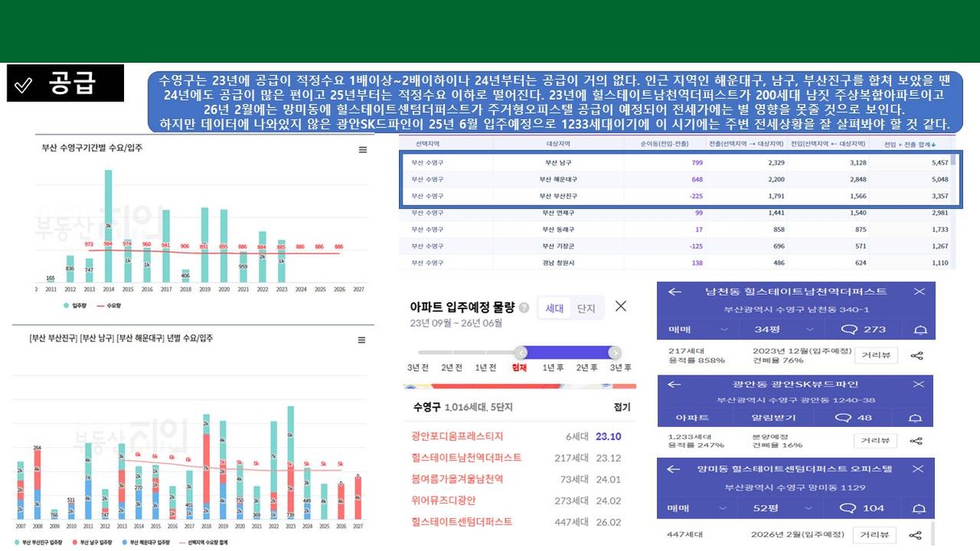Go back from the 망미동 힐스테이트센텀더퍼스트 card
980x551 pixels.
point(675,468)
